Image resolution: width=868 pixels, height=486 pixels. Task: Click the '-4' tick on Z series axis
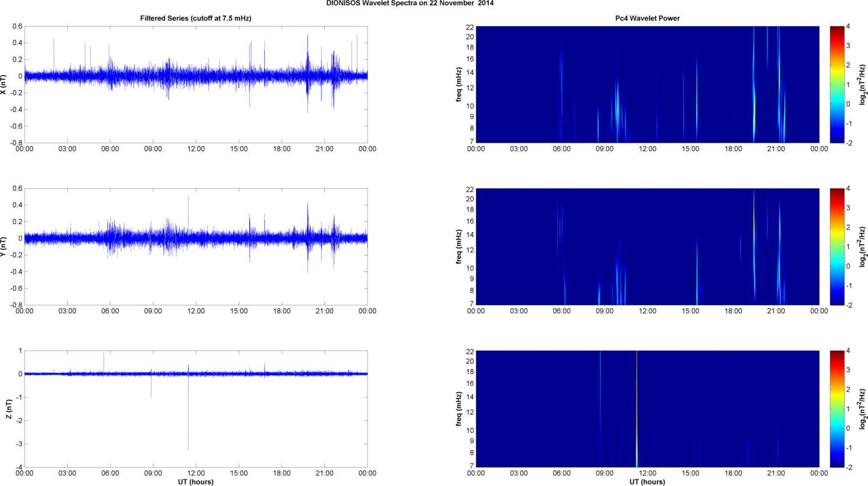[x=18, y=468]
